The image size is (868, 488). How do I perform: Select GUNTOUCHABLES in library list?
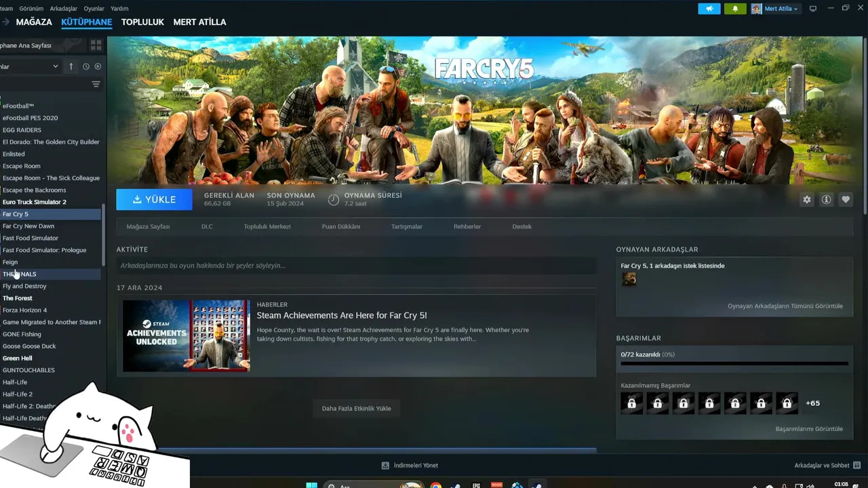pos(28,370)
